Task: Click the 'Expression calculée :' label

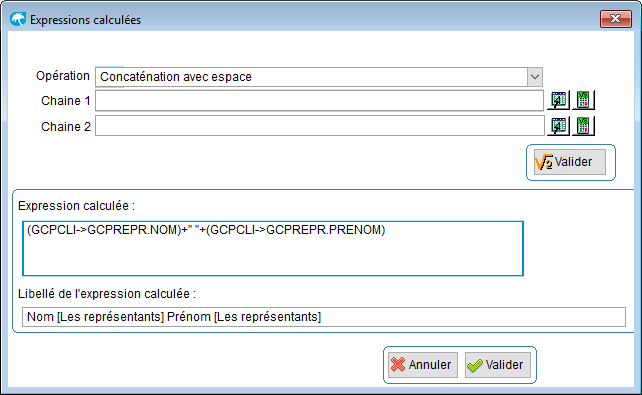Action: [x=77, y=205]
